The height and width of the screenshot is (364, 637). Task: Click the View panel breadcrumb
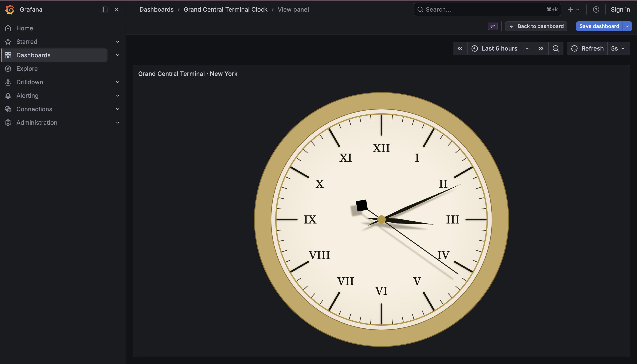293,9
